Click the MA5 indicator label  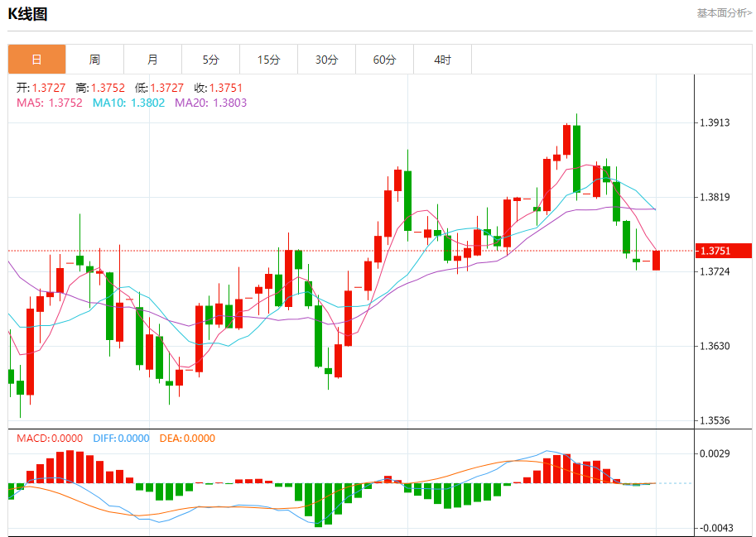pos(50,103)
